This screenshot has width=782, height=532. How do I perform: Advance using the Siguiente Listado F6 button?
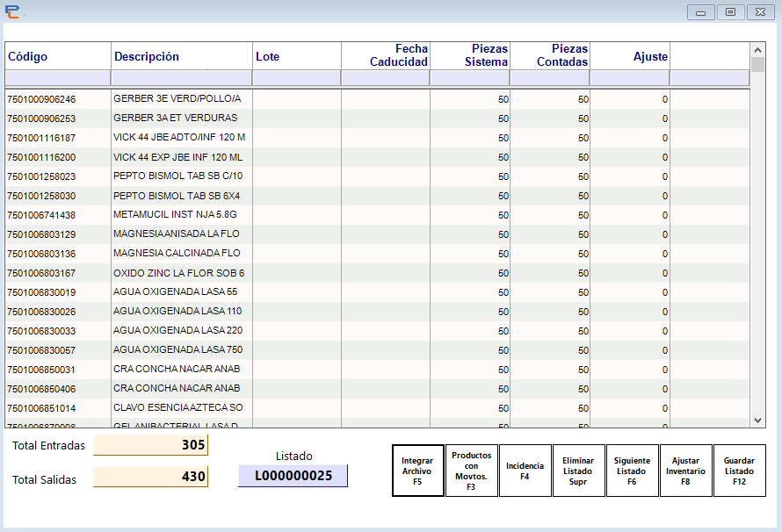[633, 470]
